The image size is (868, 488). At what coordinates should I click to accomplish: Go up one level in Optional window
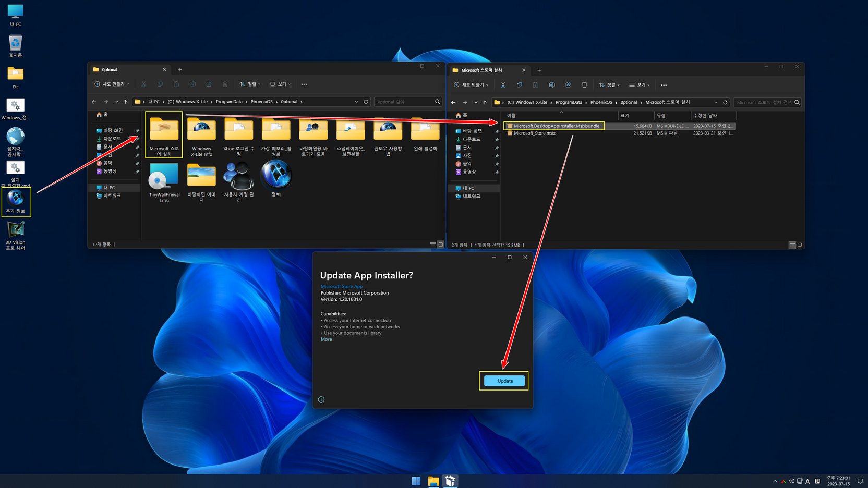pos(125,102)
